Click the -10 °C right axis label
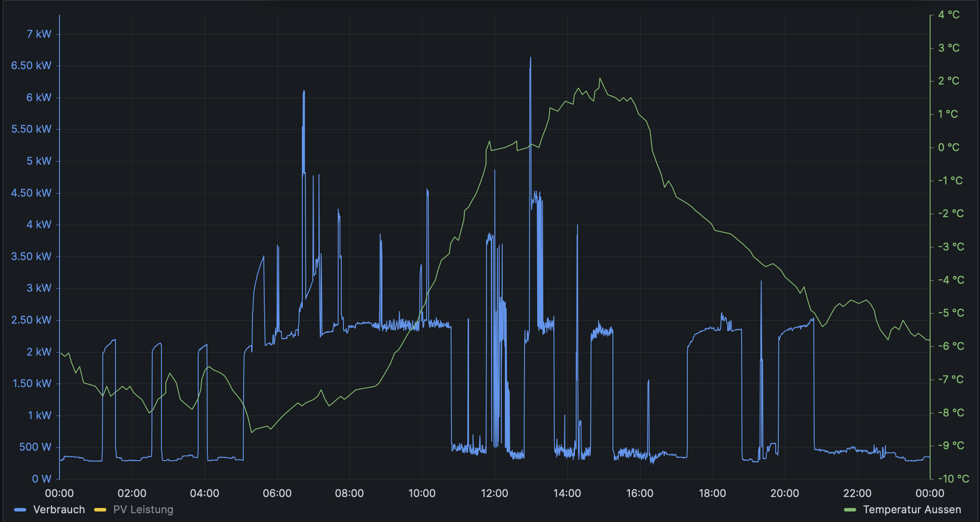This screenshot has height=522, width=980. pyautogui.click(x=953, y=479)
